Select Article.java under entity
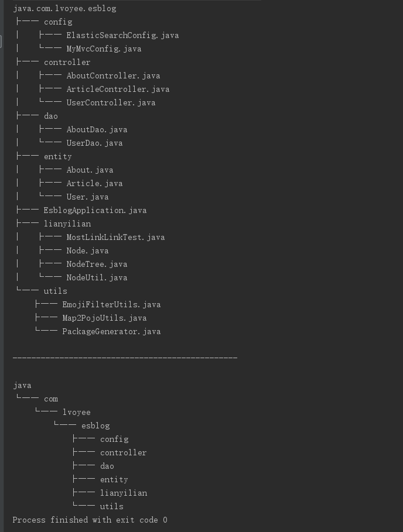This screenshot has width=403, height=532. coord(94,183)
